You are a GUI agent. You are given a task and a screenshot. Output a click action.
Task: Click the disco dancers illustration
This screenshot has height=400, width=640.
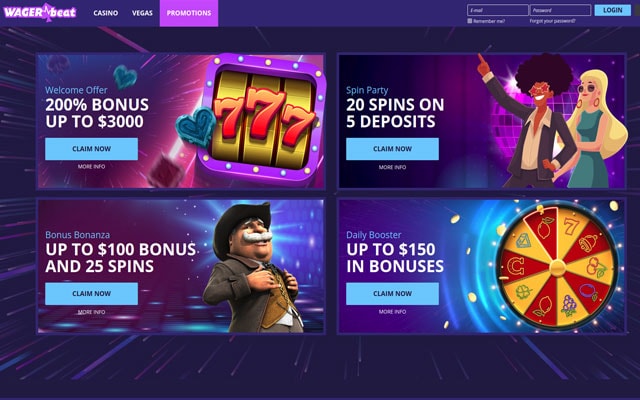pos(553,121)
